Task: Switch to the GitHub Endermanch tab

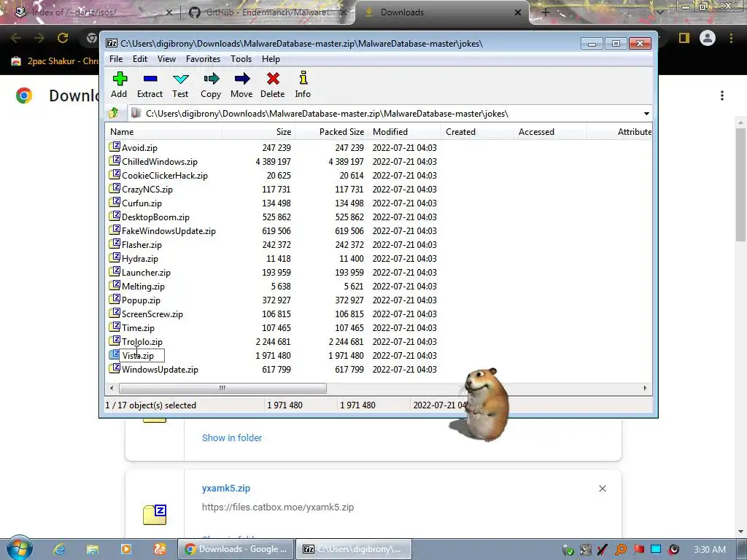Action: [267, 12]
